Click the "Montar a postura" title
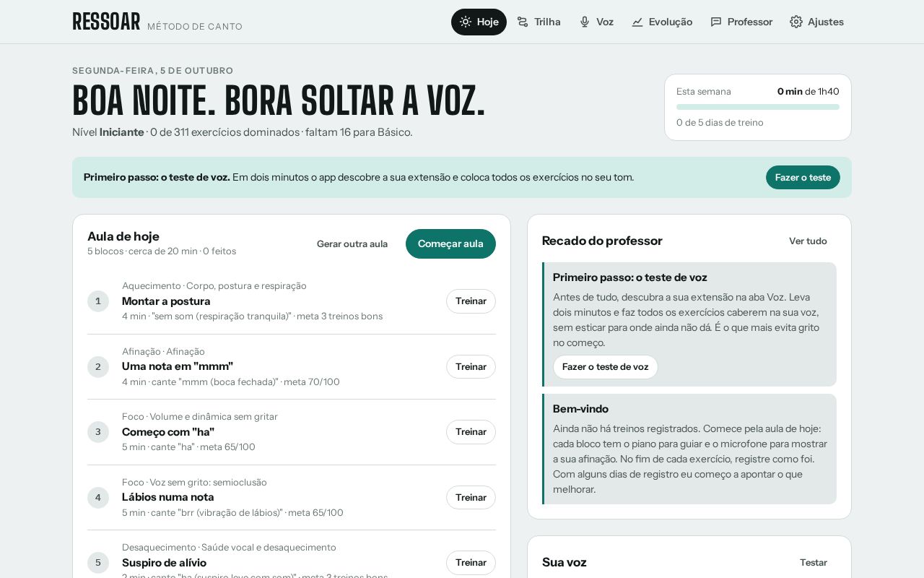Viewport: 924px width, 578px height. (166, 301)
